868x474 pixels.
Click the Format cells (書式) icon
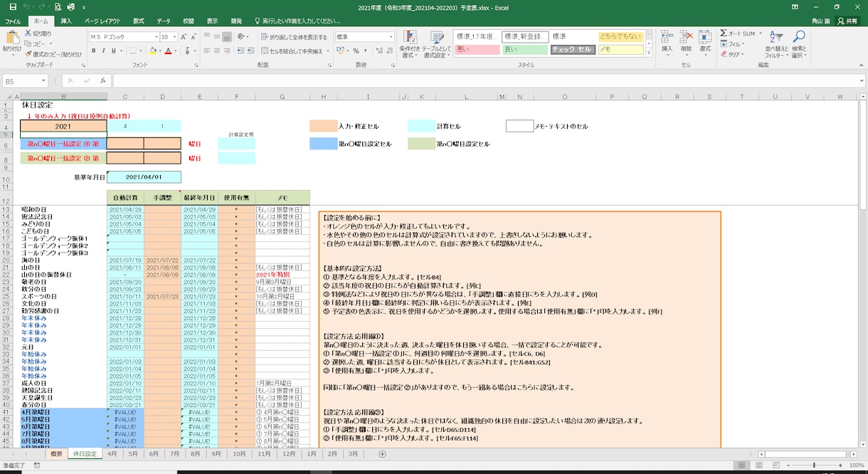705,37
